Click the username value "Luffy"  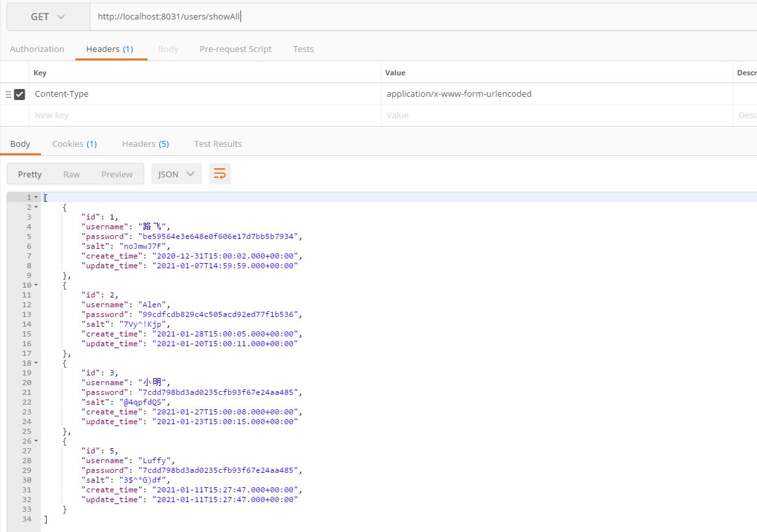coord(155,461)
